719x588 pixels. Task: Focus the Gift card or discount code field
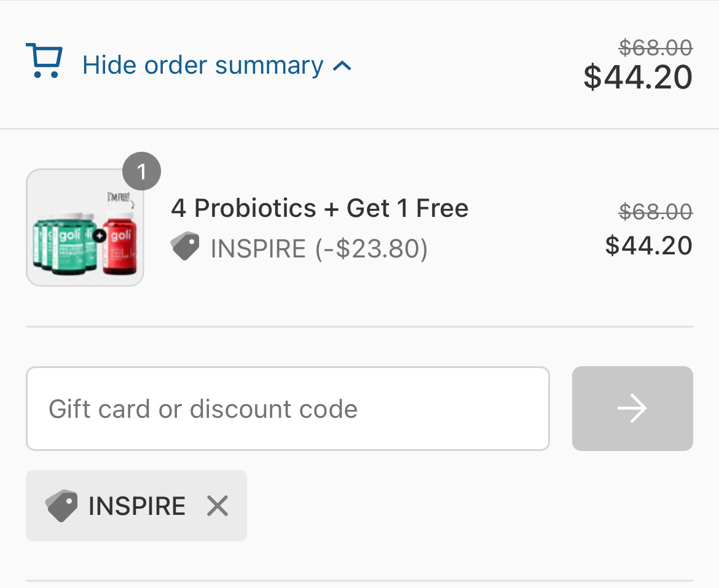coord(287,409)
